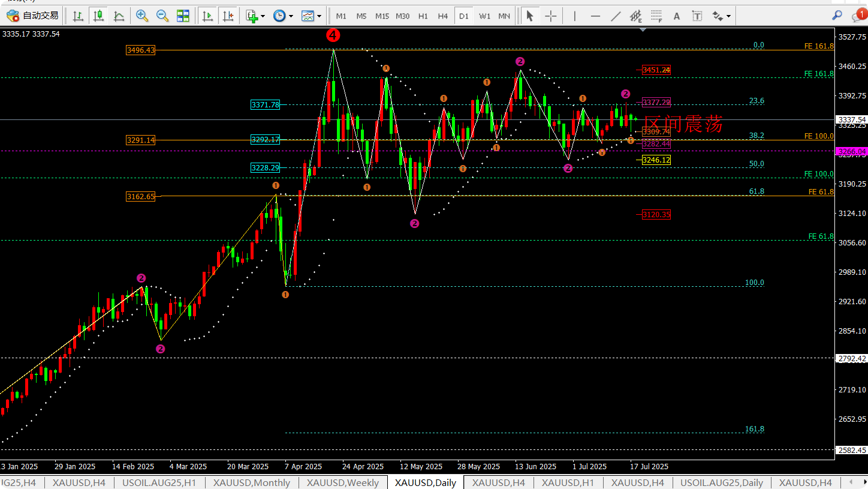Open the USOIL.AUG25,Daily chart tab
The image size is (868, 489).
721,482
